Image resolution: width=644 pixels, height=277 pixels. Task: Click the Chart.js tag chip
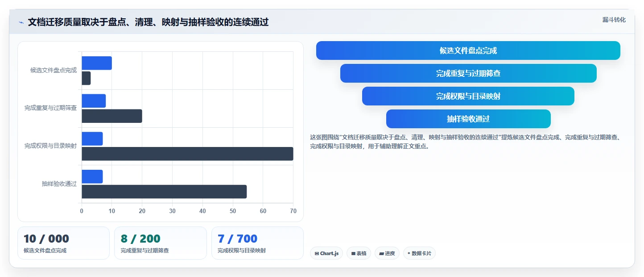point(326,253)
